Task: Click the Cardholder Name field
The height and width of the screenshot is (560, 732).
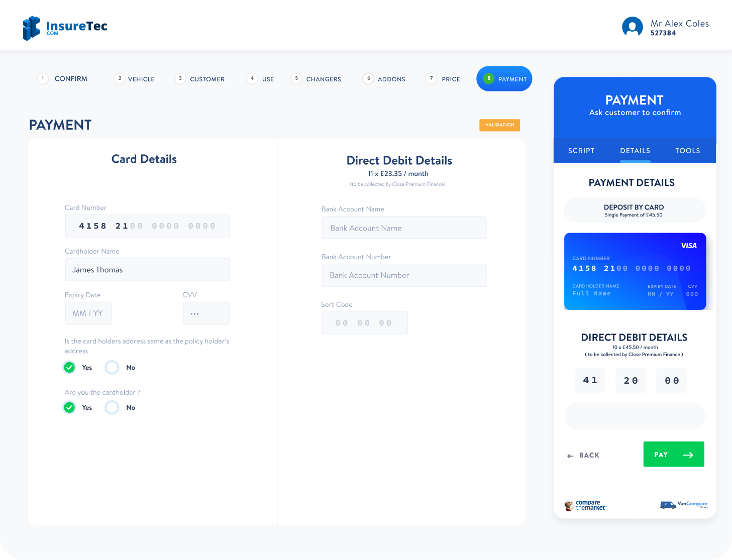Action: click(x=147, y=270)
